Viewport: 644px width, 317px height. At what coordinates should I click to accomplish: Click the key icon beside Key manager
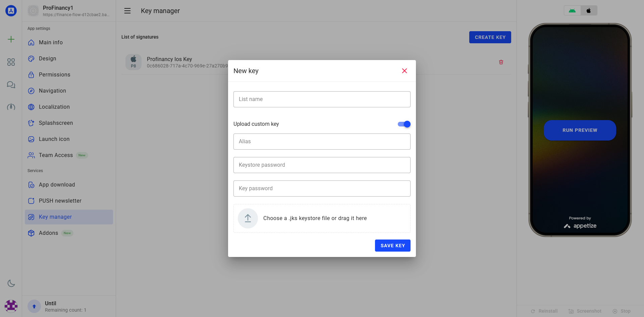coord(31,217)
